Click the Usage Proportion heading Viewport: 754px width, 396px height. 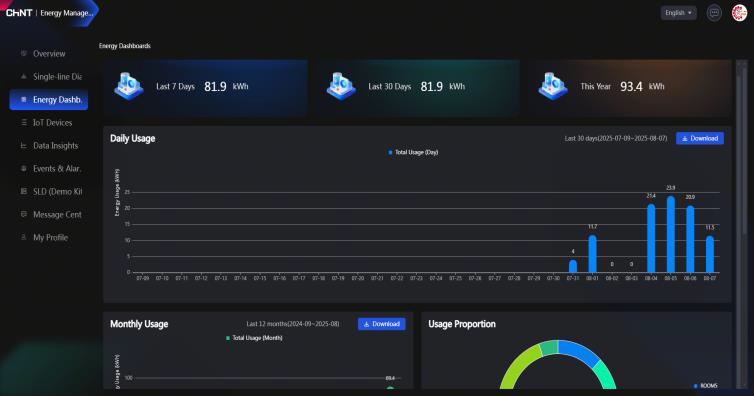click(x=462, y=324)
